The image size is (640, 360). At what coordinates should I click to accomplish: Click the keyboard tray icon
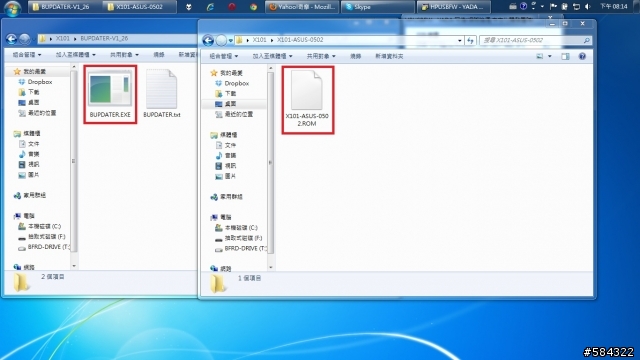point(513,6)
